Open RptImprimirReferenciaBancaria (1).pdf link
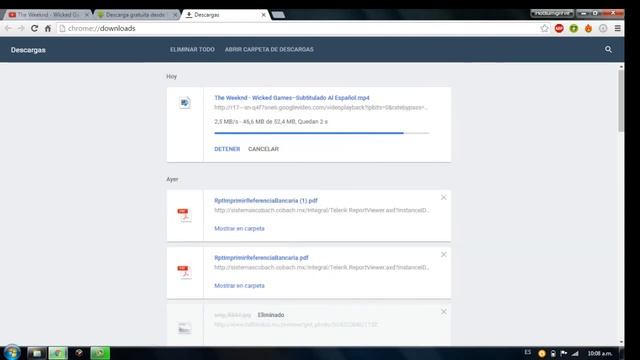This screenshot has width=640, height=360. pyautogui.click(x=266, y=201)
